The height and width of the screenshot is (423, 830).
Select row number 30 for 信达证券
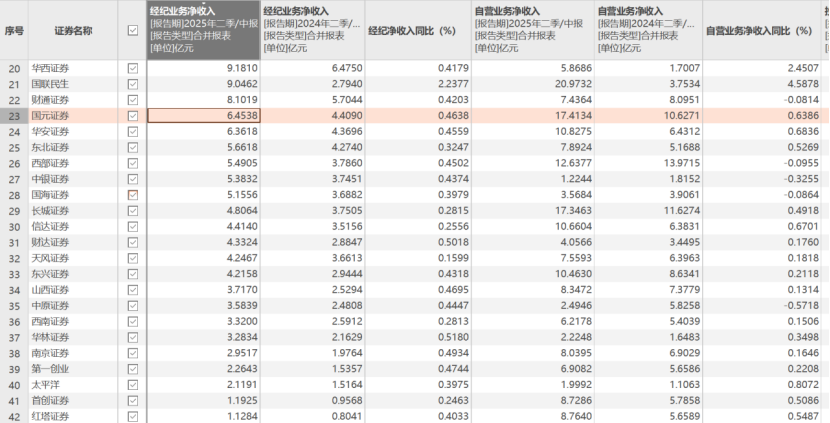14,227
